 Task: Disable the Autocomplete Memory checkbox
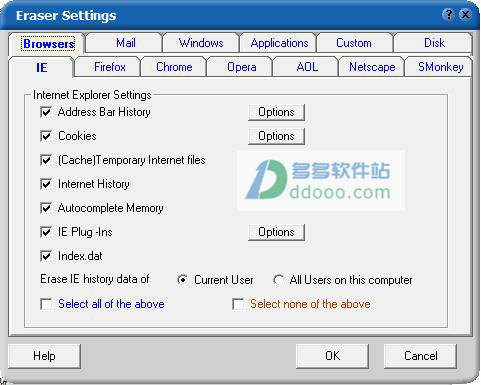pyautogui.click(x=46, y=208)
